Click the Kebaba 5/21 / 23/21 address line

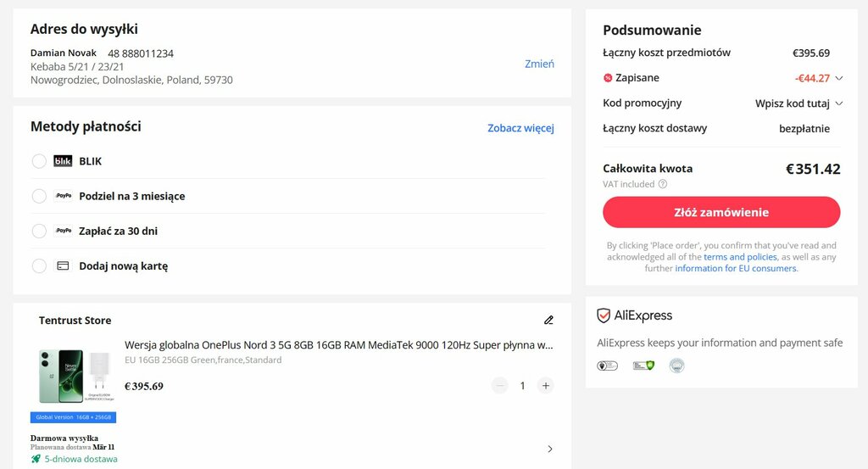(77, 67)
